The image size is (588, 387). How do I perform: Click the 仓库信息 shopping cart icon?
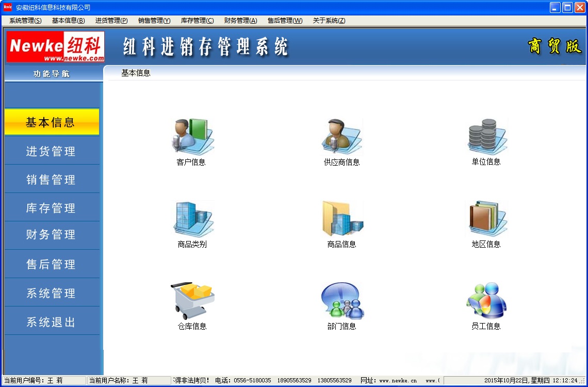pyautogui.click(x=192, y=301)
